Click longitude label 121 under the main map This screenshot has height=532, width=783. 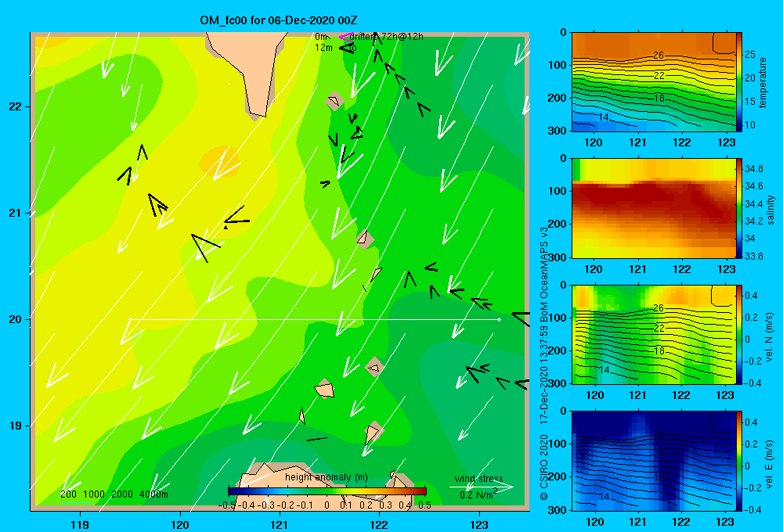[280, 524]
